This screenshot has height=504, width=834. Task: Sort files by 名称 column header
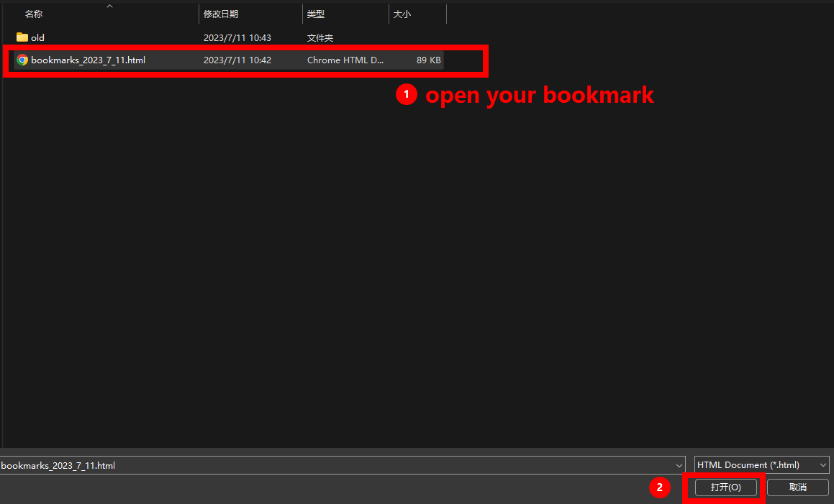pyautogui.click(x=34, y=14)
